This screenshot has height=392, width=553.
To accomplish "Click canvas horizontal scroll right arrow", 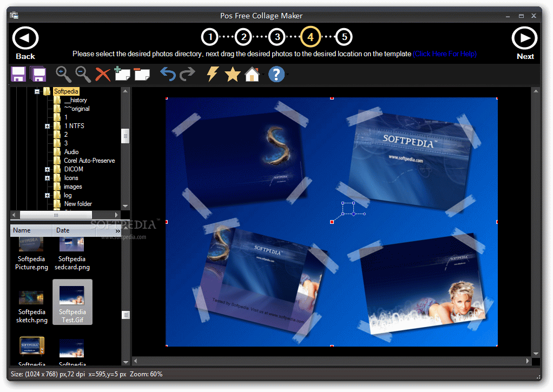I will [528, 361].
